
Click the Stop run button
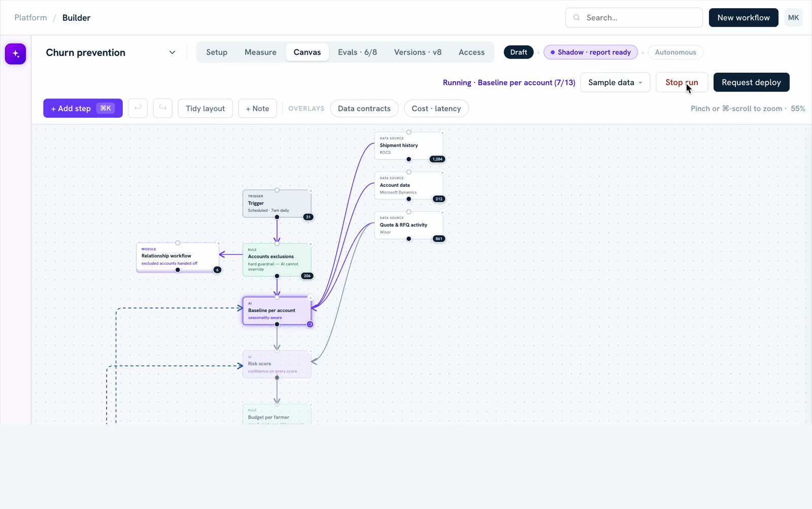click(682, 82)
